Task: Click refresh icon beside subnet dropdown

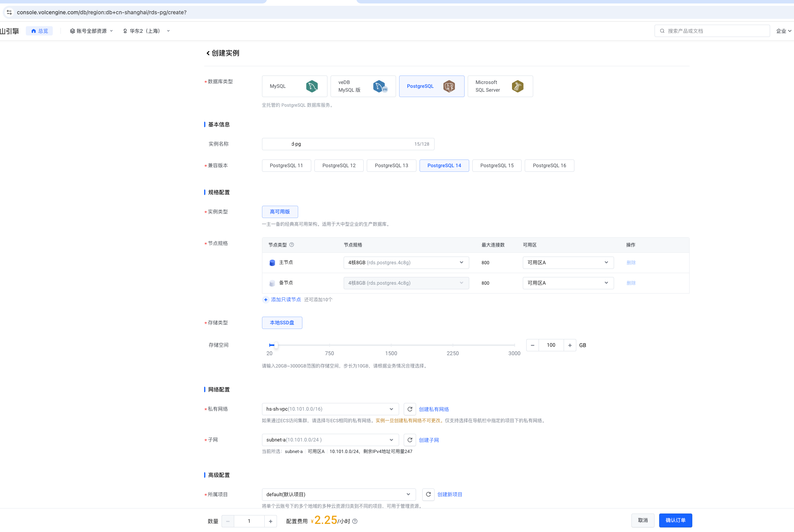Action: click(410, 440)
